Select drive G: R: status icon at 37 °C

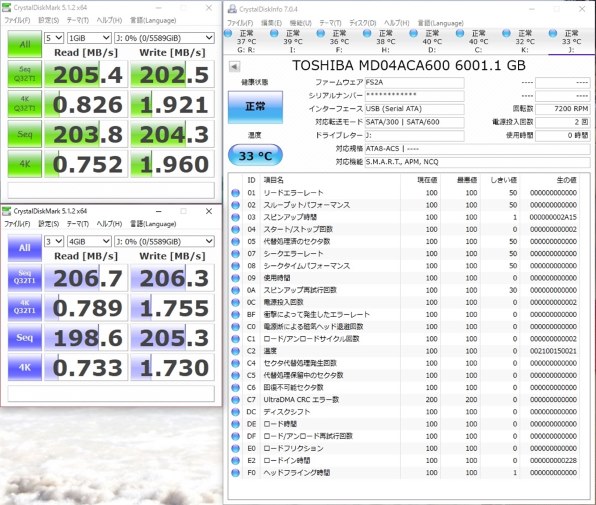228,33
